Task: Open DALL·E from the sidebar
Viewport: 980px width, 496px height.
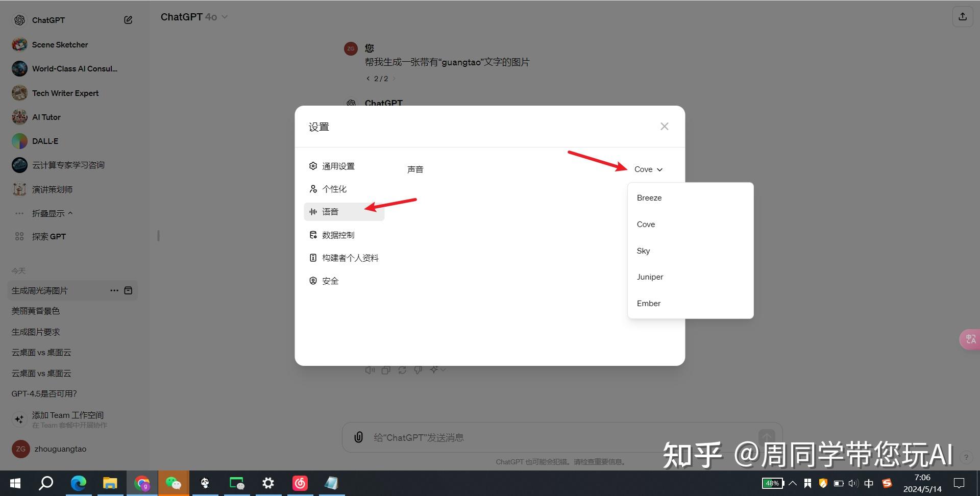Action: [44, 141]
